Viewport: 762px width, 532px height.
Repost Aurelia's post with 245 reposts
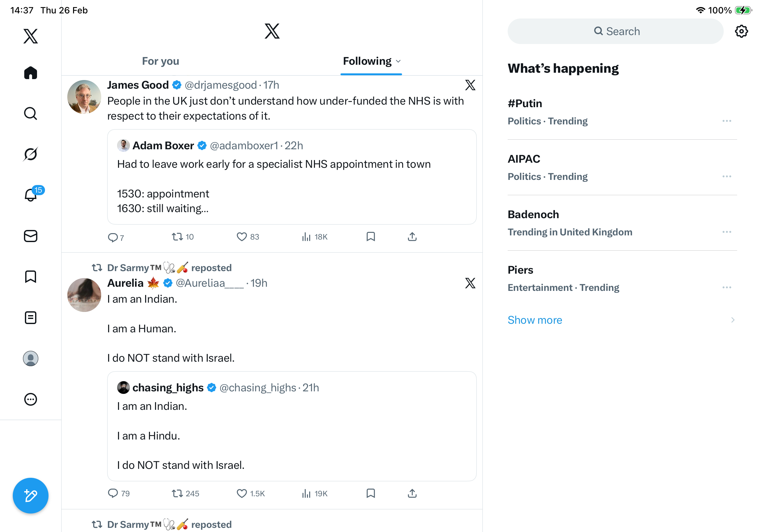pos(177,493)
